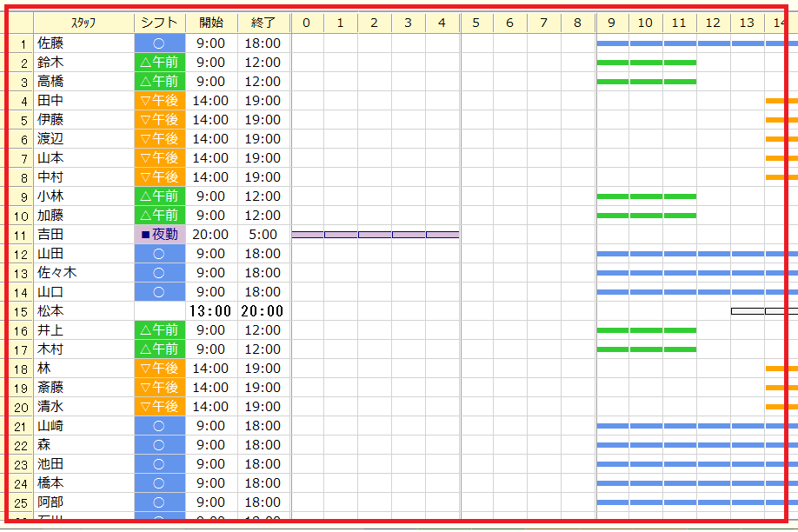Click the staff name cell 佐々木
This screenshot has width=798, height=532.
[x=83, y=273]
